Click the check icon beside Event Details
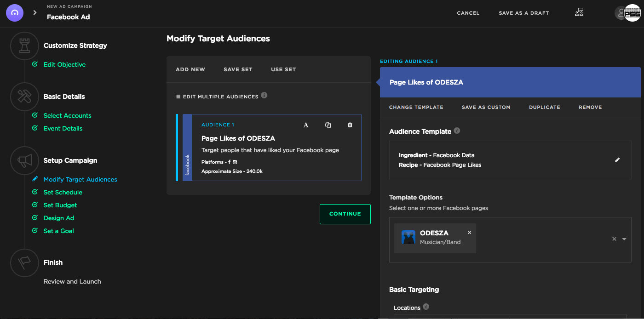Screen dimensions: 644x319 point(35,128)
